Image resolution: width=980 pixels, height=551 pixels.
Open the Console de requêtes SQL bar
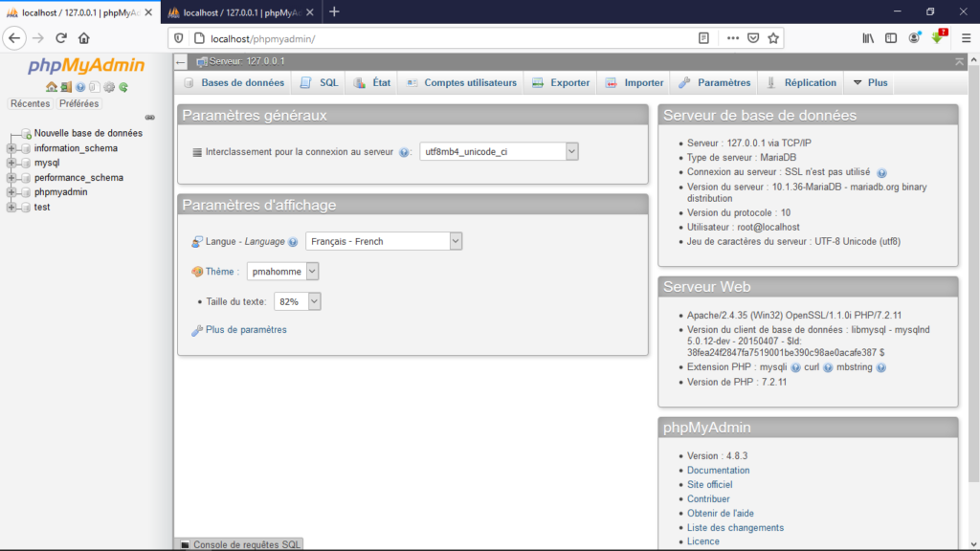click(239, 544)
